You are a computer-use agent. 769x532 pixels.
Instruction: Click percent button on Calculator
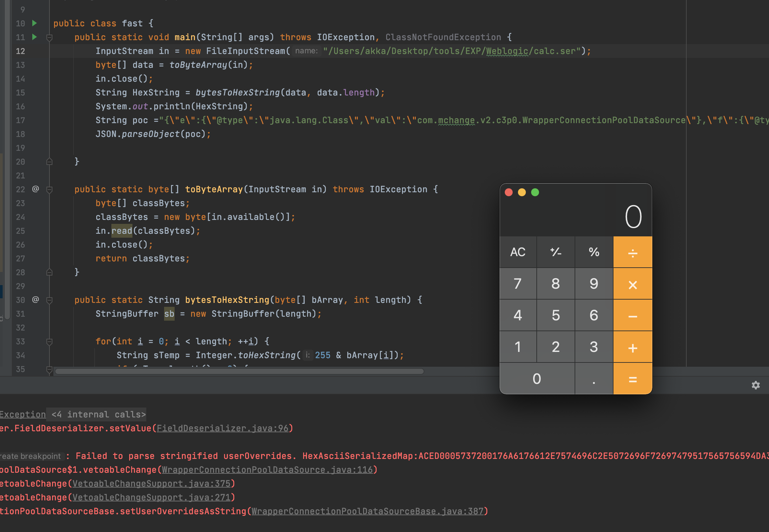(594, 252)
